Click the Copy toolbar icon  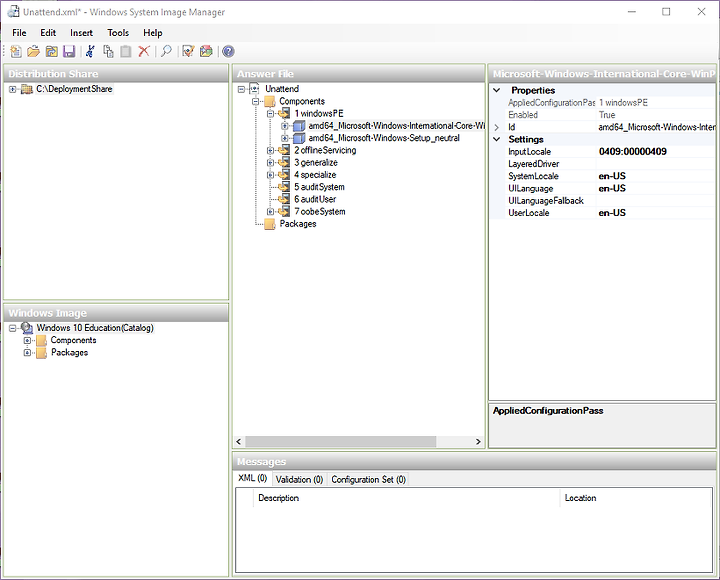[x=108, y=51]
